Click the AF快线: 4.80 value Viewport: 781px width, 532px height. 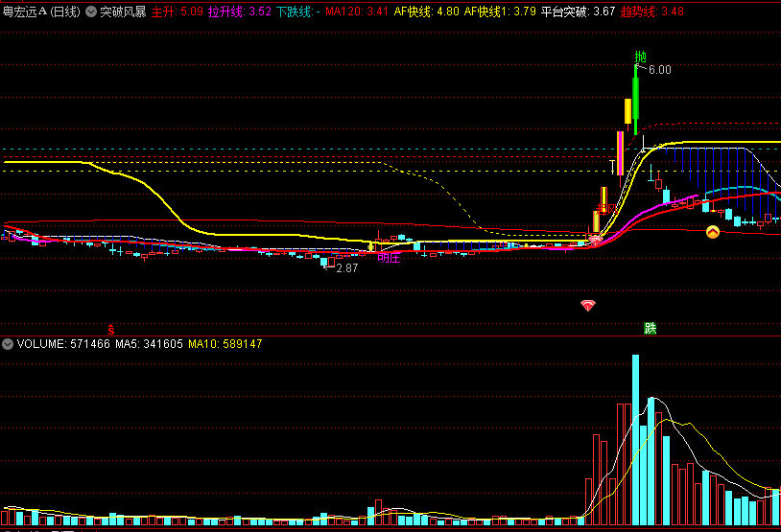(426, 12)
